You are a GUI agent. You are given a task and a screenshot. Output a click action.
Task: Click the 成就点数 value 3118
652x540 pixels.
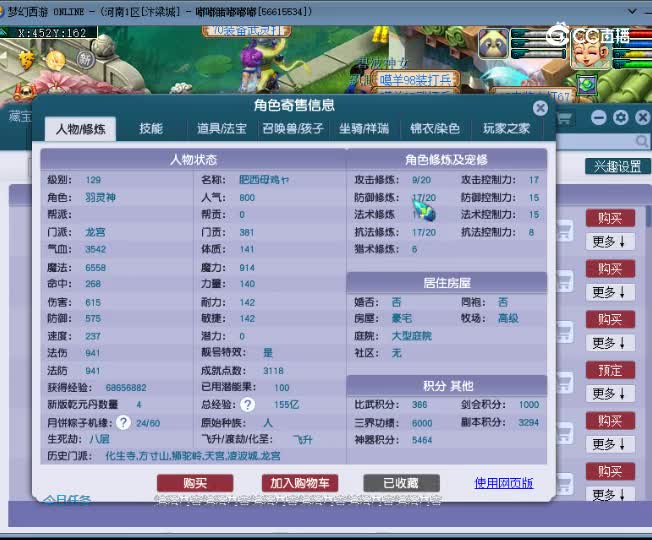[x=274, y=370]
